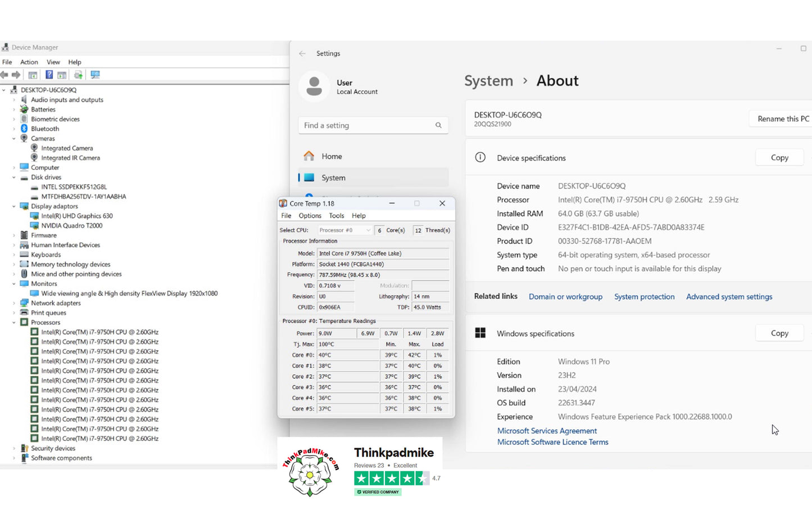The image size is (812, 510).
Task: Click the Device specifications info icon
Action: coord(480,157)
